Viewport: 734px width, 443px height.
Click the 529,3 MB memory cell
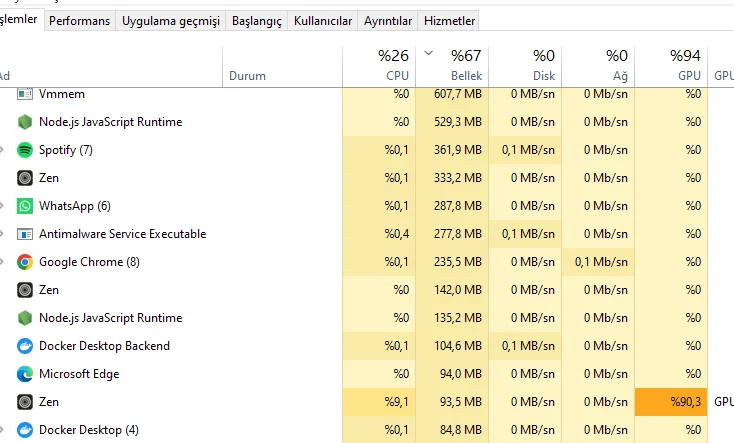tap(452, 122)
